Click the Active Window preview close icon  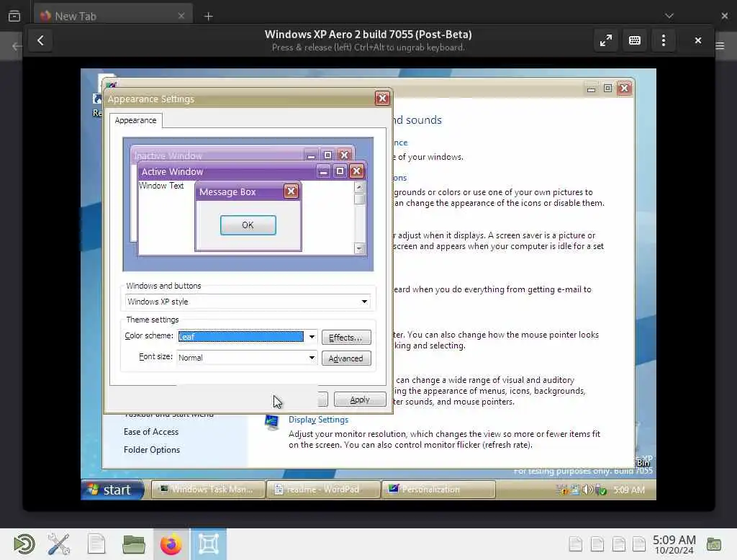click(x=356, y=171)
